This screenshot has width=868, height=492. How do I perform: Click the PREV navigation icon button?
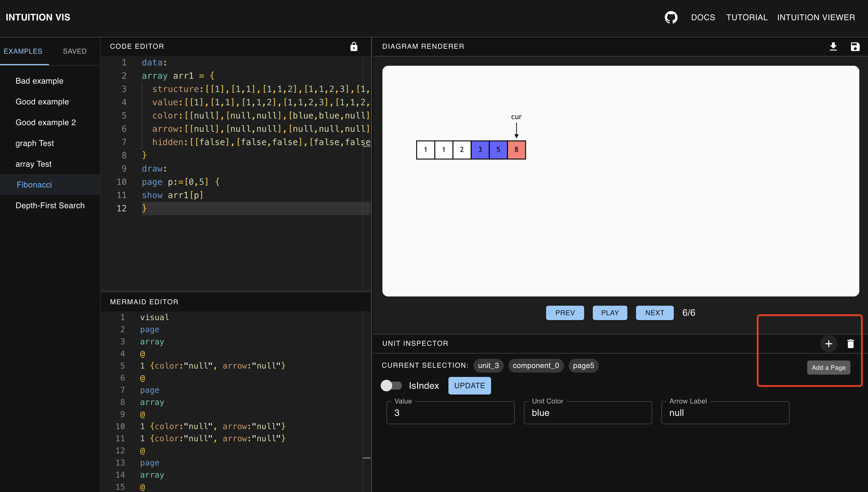(x=565, y=313)
